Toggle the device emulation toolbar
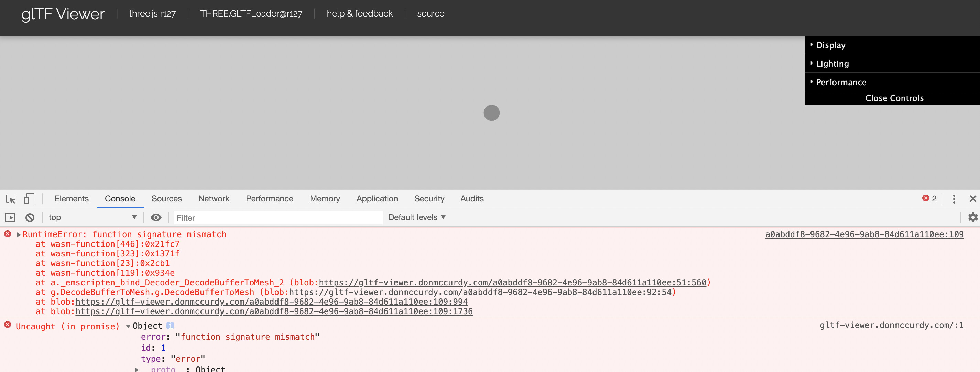Viewport: 980px width, 372px height. (x=29, y=199)
